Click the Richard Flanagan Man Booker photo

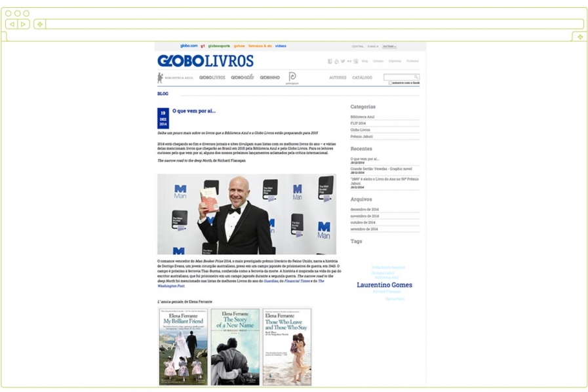pyautogui.click(x=246, y=214)
